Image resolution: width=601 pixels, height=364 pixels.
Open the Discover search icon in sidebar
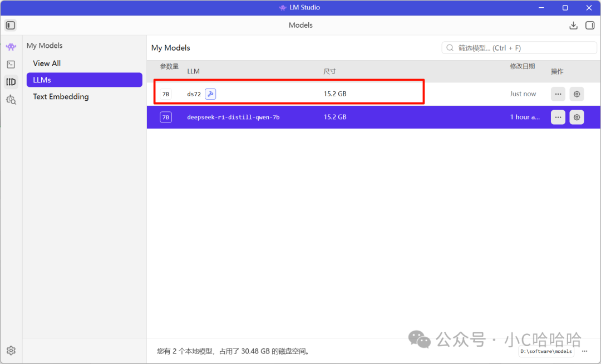pyautogui.click(x=11, y=100)
